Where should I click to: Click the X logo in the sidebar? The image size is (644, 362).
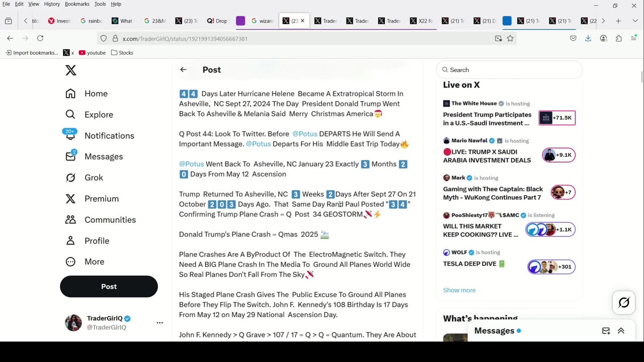point(71,70)
